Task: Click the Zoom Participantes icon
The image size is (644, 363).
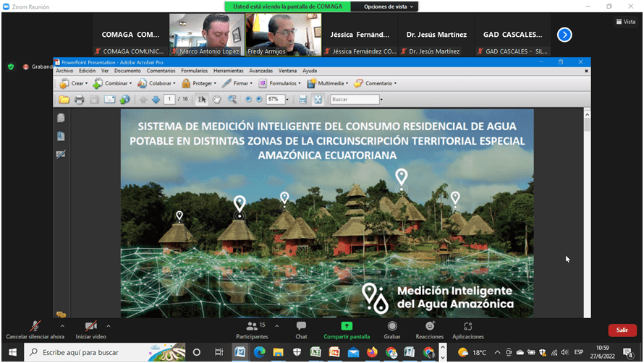Action: [x=251, y=327]
